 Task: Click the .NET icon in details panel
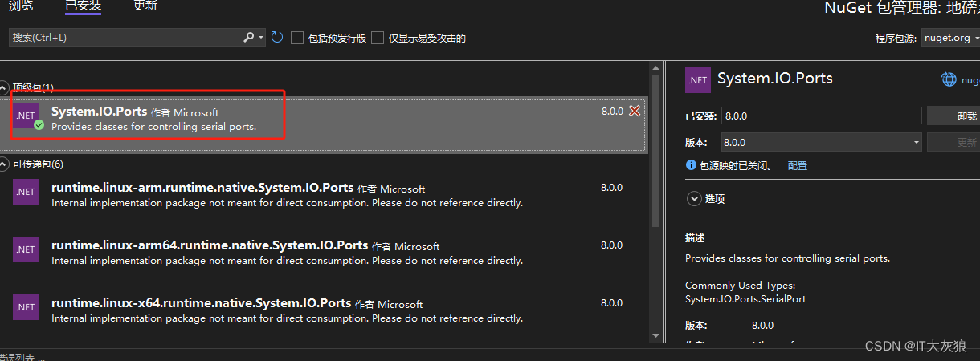pos(698,80)
